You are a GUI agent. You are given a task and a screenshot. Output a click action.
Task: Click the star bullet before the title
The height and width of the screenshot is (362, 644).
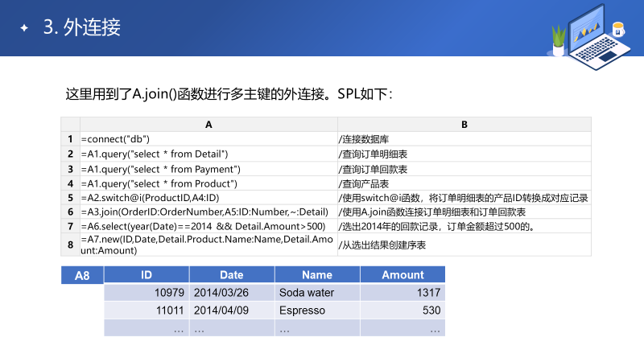pos(24,28)
